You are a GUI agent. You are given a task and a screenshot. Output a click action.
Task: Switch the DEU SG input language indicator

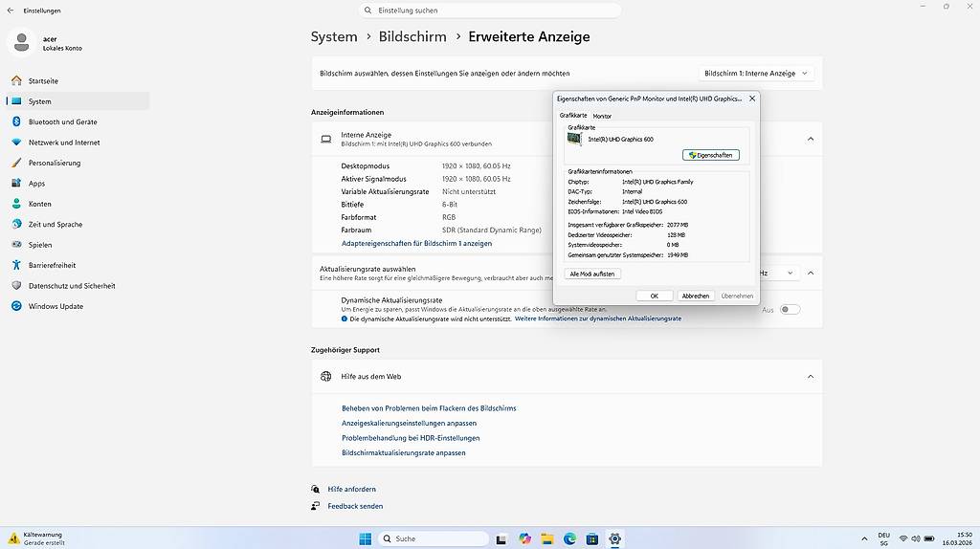point(883,539)
